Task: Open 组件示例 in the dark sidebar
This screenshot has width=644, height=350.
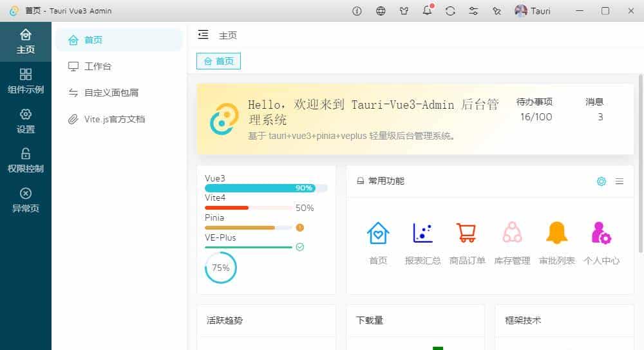Action: click(x=26, y=81)
